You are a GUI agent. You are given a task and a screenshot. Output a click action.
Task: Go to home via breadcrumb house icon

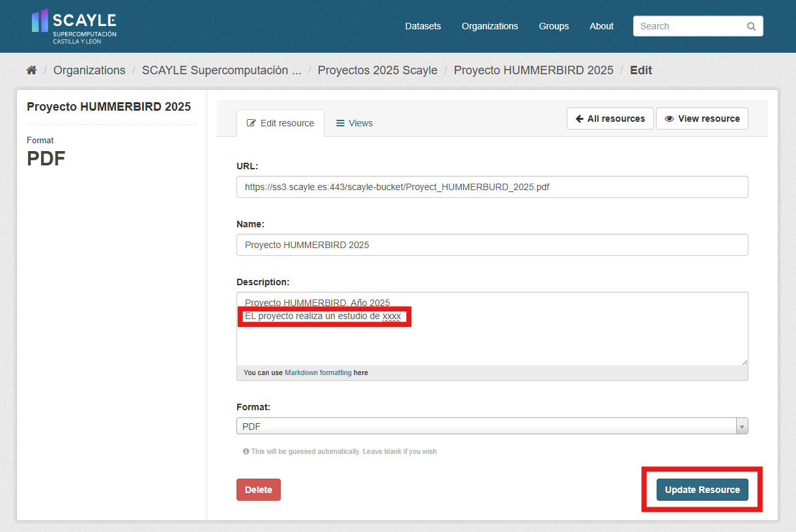coord(31,70)
